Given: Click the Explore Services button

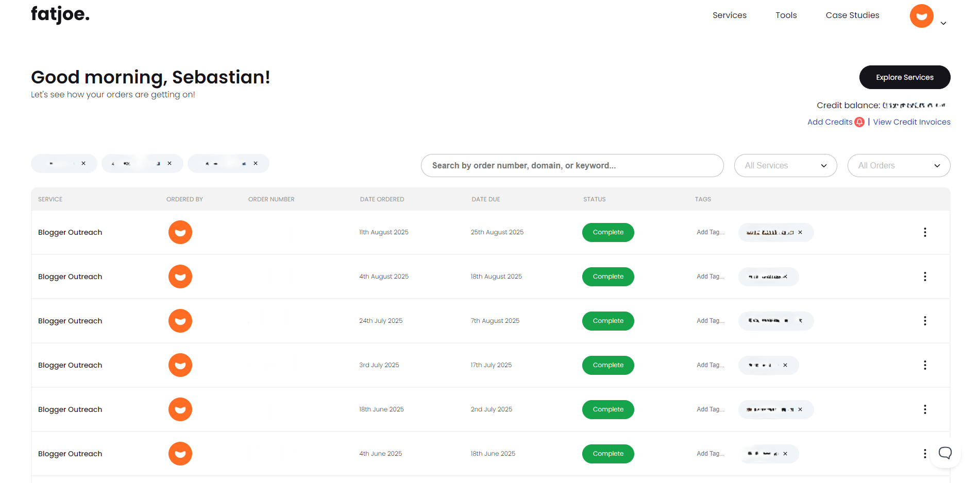Looking at the screenshot, I should [904, 77].
